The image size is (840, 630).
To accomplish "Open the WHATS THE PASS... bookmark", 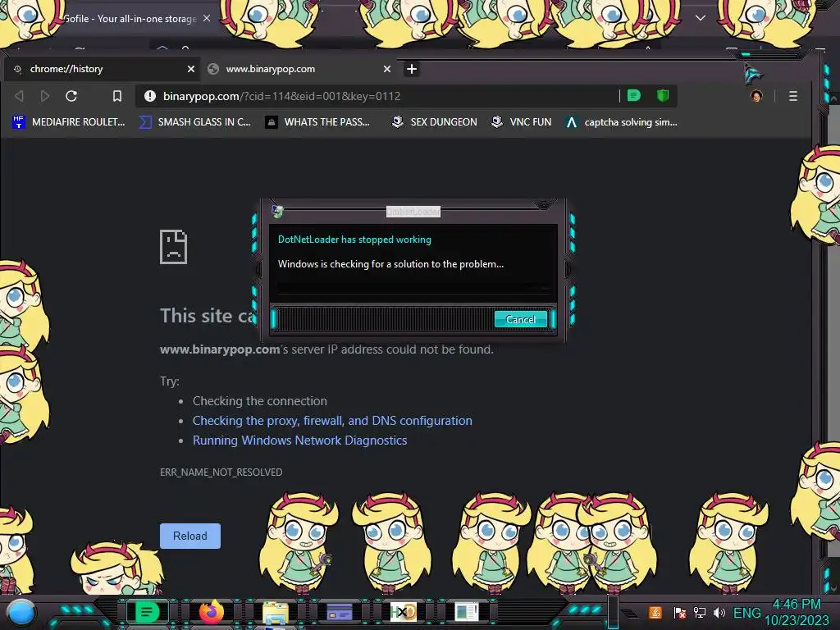I will [317, 122].
